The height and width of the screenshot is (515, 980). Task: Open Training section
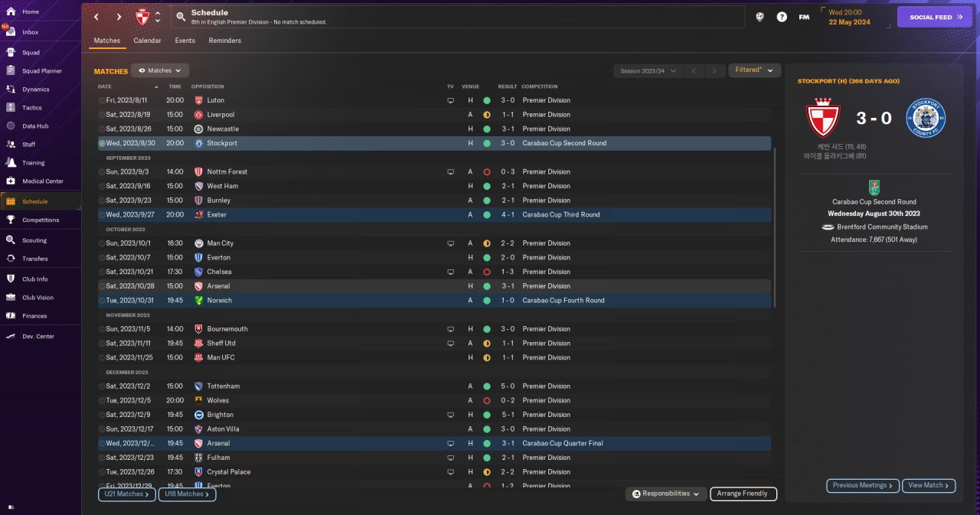click(x=34, y=163)
